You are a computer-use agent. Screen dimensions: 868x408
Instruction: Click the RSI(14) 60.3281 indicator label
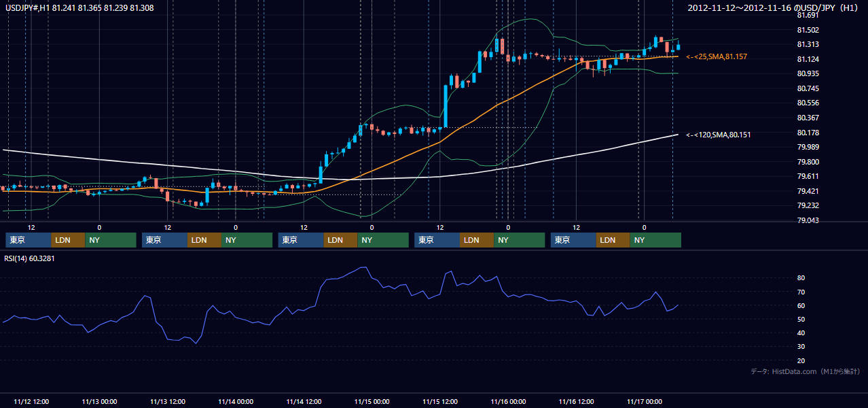(x=29, y=258)
